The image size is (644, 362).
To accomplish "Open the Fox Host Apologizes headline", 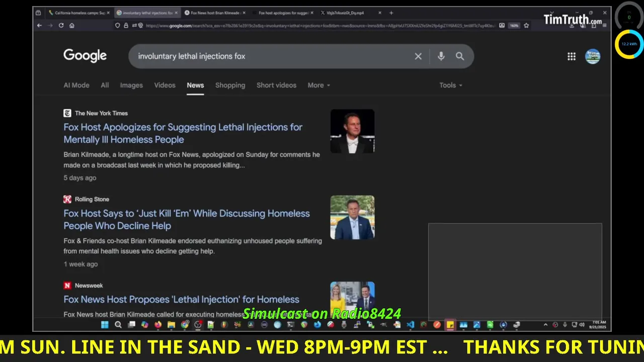I will 183,133.
